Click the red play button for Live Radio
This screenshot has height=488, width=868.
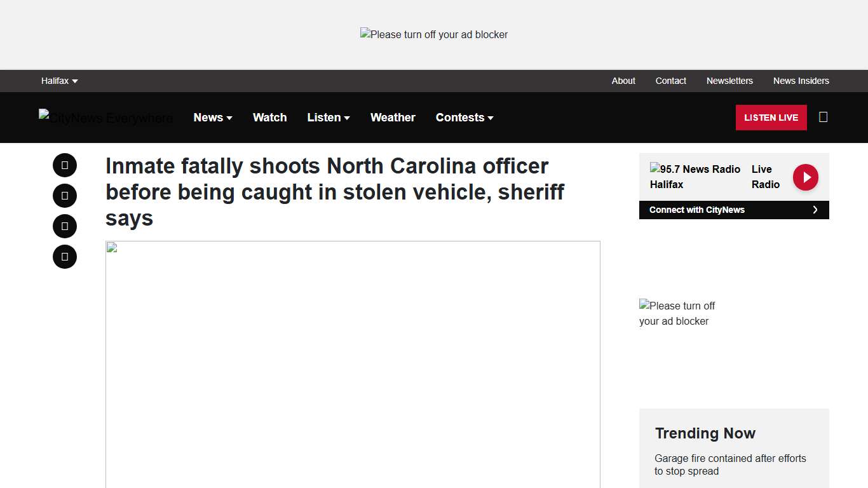(805, 177)
